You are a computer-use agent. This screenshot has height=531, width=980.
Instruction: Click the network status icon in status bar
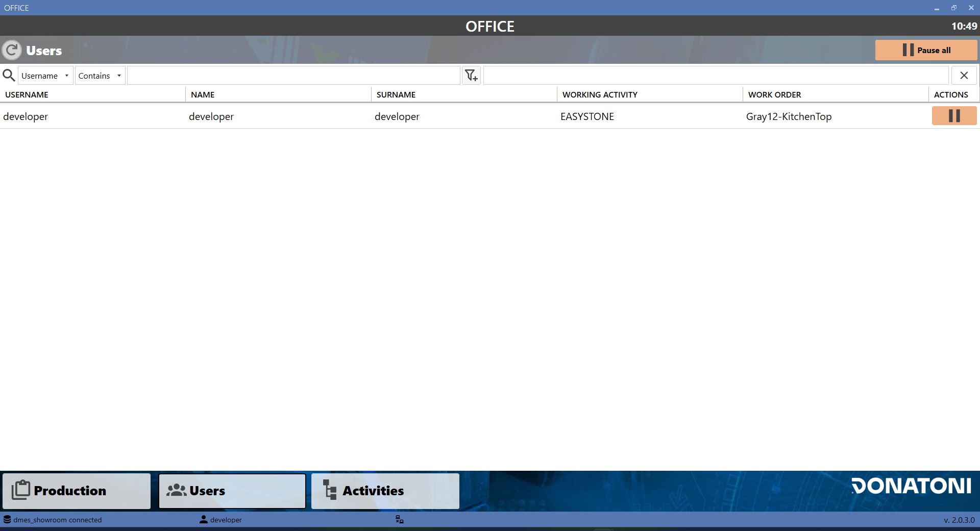[400, 520]
